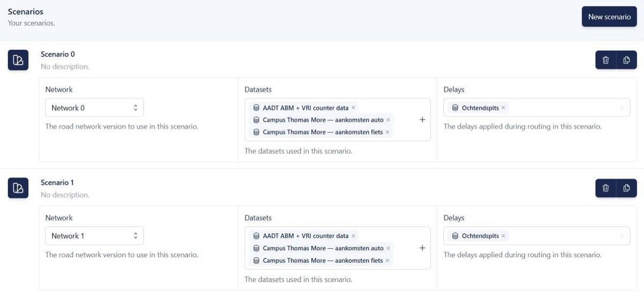This screenshot has width=644, height=296.
Task: Remove AADT ABM + VRI counter data from Scenario 1
Action: click(353, 236)
